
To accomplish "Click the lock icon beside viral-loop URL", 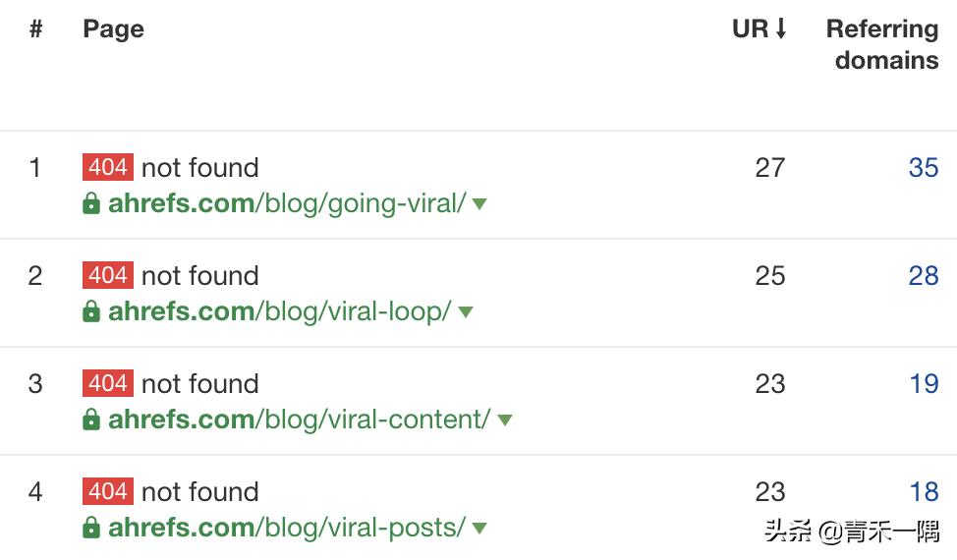I will tap(91, 311).
